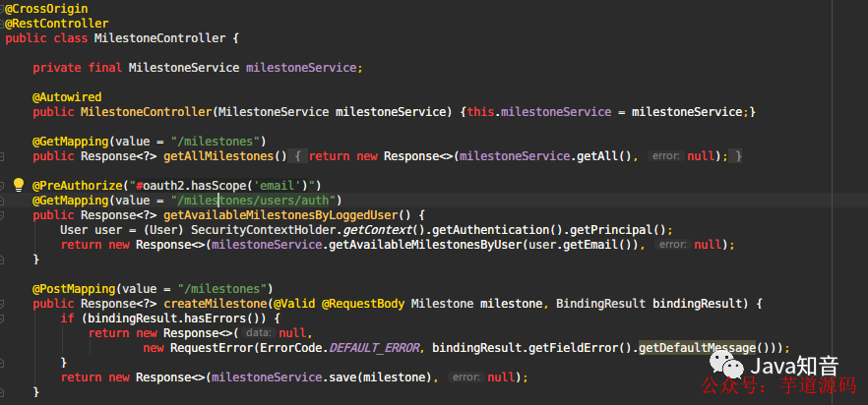Click the data: parameter hint before null
Viewport: 868px width, 405px height.
(x=259, y=333)
